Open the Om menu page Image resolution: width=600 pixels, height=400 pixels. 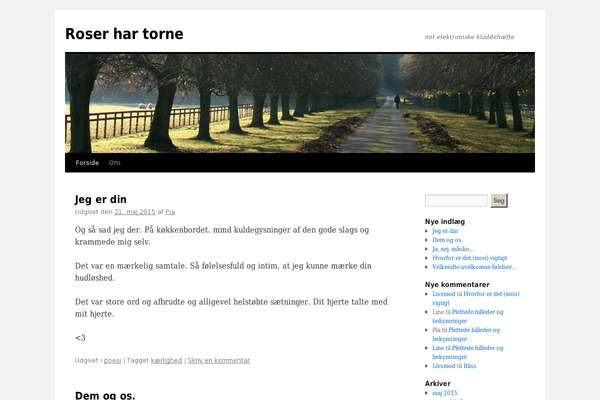coord(114,163)
